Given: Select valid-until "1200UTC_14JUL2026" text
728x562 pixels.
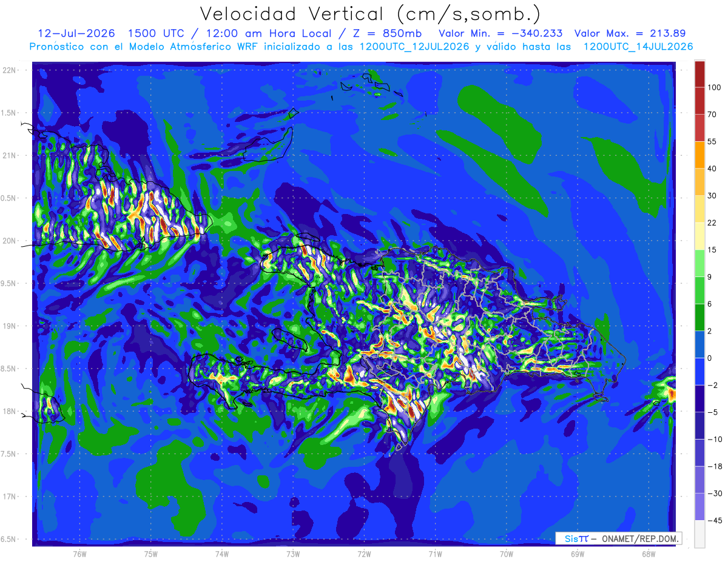Looking at the screenshot, I should click(638, 47).
